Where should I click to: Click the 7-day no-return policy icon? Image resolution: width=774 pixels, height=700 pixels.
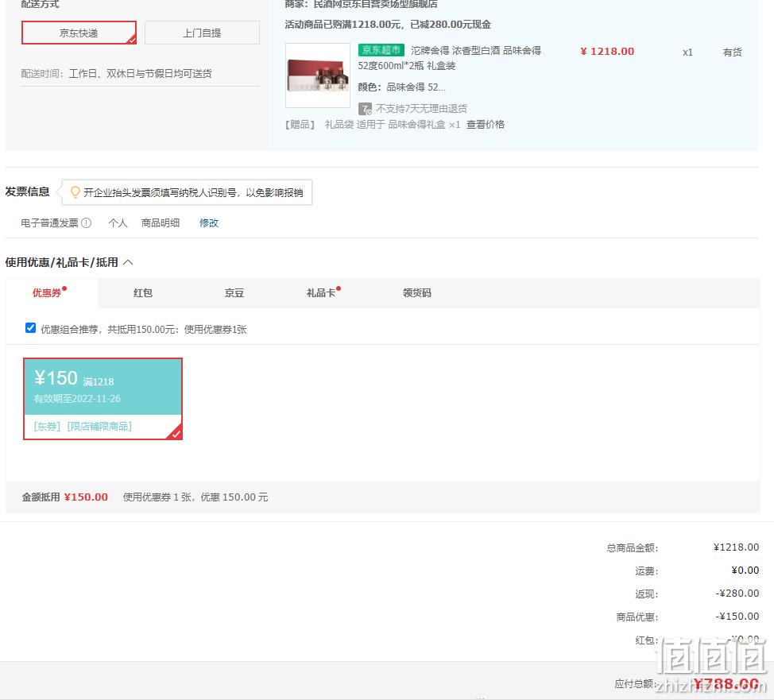click(365, 109)
